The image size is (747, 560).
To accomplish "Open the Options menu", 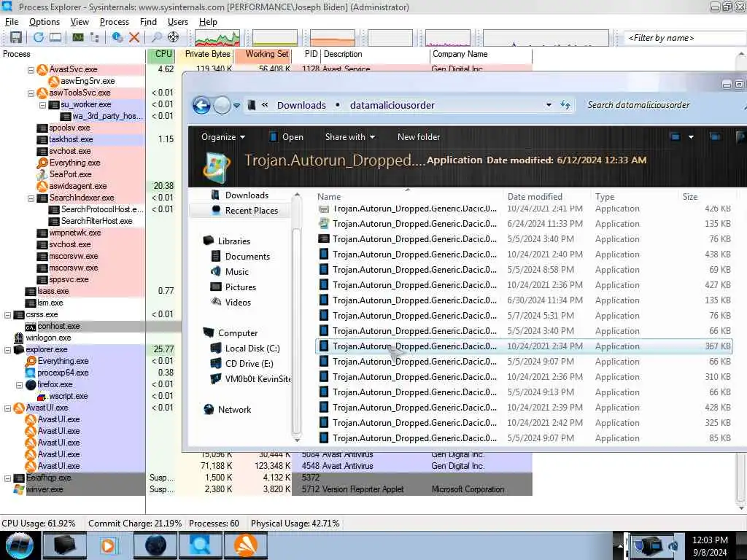I will coord(44,22).
